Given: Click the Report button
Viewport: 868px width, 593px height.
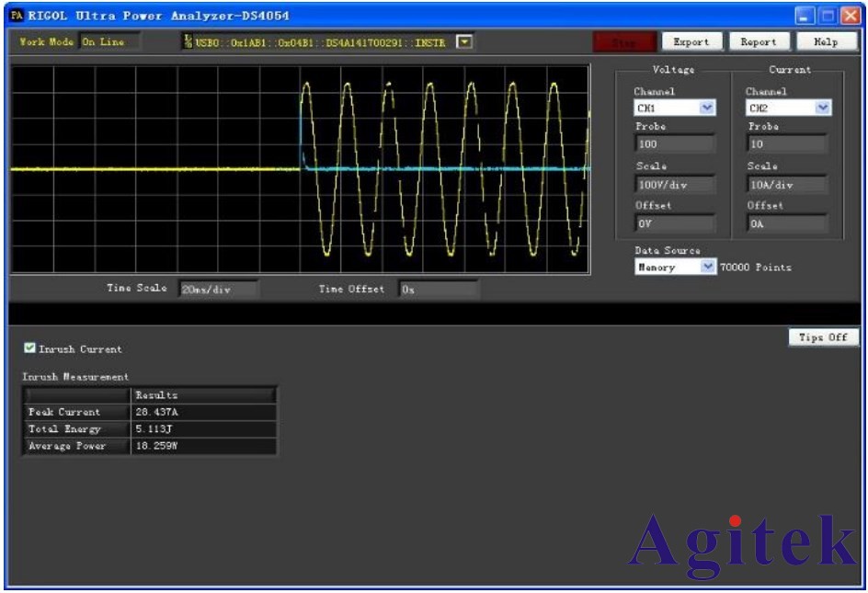Looking at the screenshot, I should click(x=759, y=41).
